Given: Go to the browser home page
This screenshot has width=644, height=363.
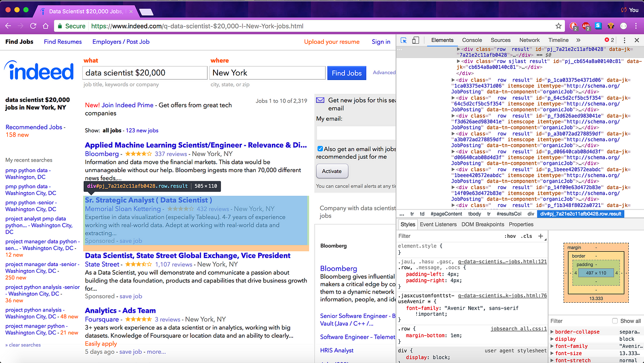Looking at the screenshot, I should coord(46,26).
